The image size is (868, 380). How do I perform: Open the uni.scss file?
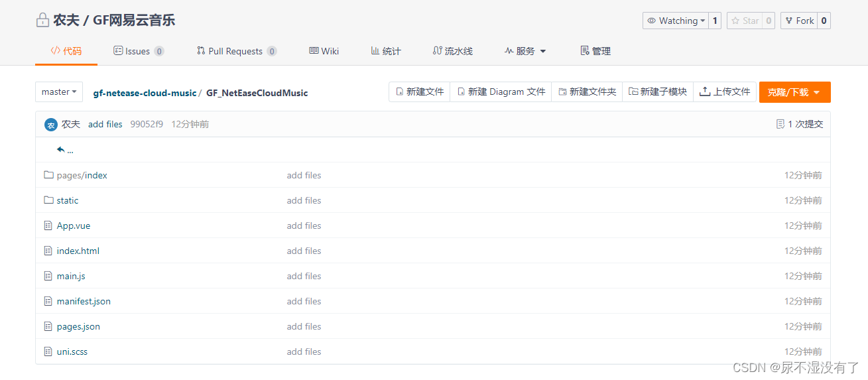pyautogui.click(x=72, y=351)
